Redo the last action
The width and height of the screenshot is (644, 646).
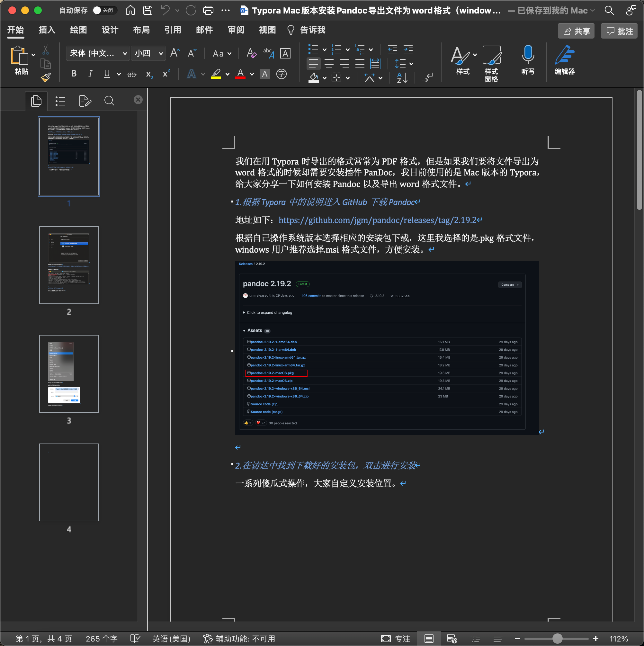pyautogui.click(x=191, y=10)
